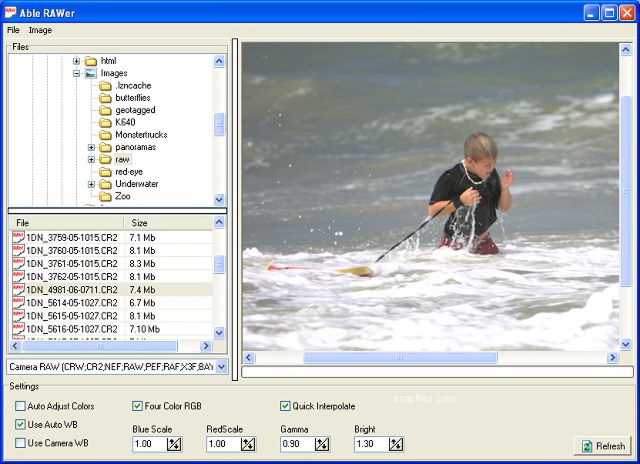Open the Camera RAW file type dropdown
Viewport: 640px width, 464px height.
pyautogui.click(x=221, y=367)
